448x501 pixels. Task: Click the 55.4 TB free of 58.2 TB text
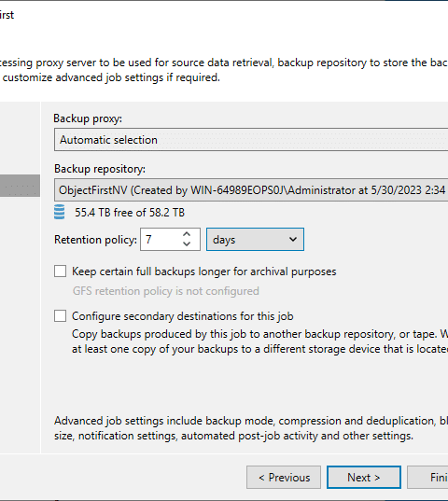click(x=130, y=213)
